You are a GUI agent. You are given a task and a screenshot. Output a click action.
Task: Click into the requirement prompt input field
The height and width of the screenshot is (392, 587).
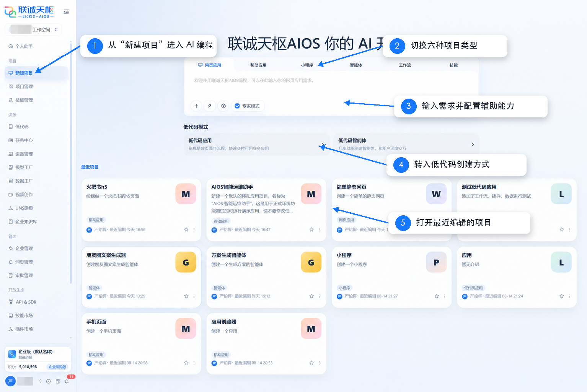click(x=331, y=86)
